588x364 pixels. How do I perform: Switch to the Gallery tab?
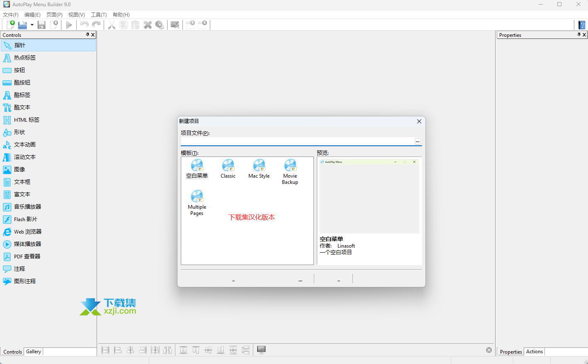click(x=34, y=352)
